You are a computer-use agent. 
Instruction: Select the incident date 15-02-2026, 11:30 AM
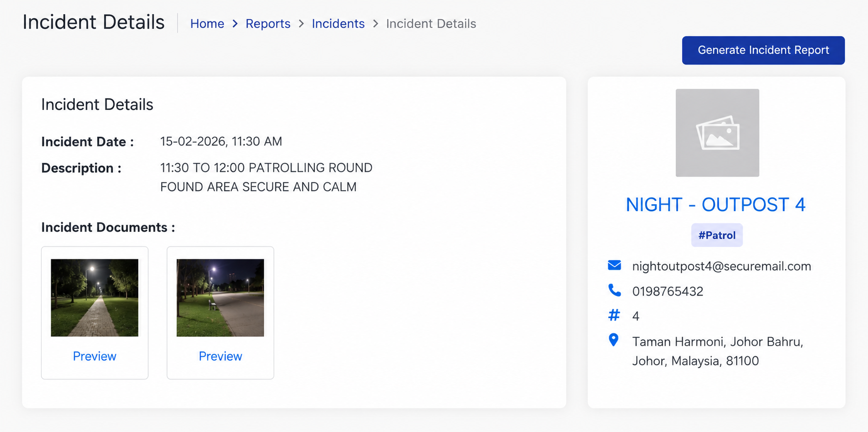tap(221, 142)
